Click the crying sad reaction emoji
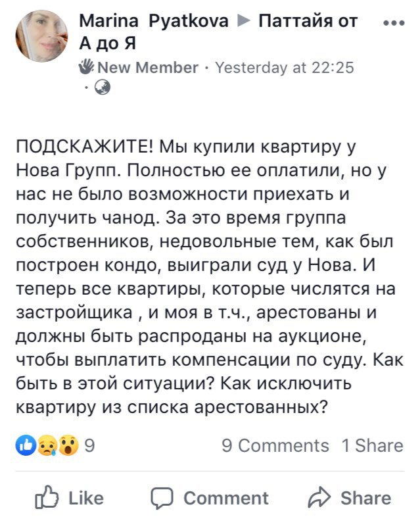 pyautogui.click(x=47, y=445)
